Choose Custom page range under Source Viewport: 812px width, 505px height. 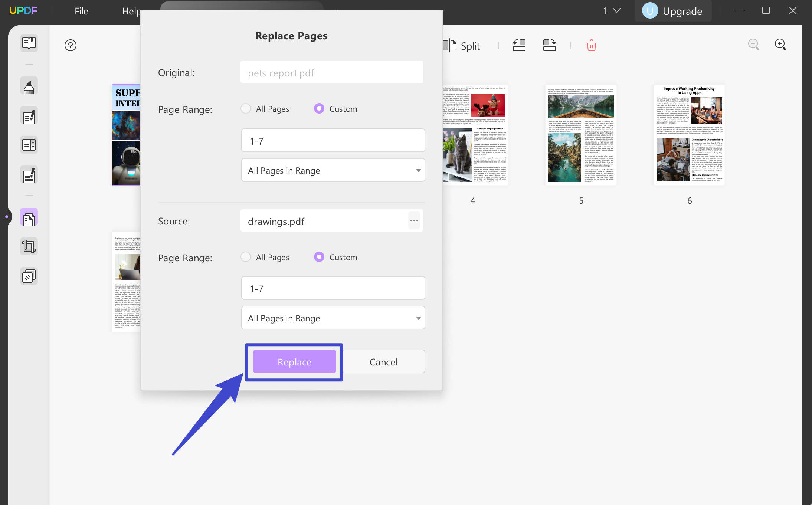(319, 257)
